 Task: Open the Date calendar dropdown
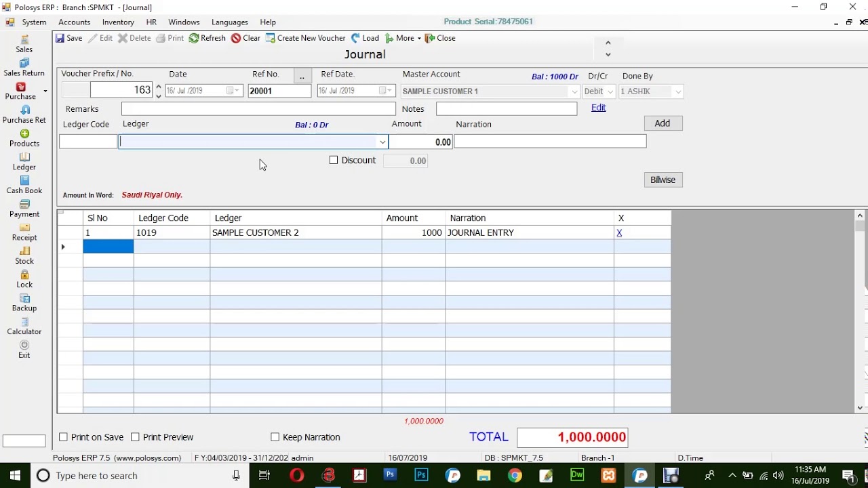click(233, 91)
